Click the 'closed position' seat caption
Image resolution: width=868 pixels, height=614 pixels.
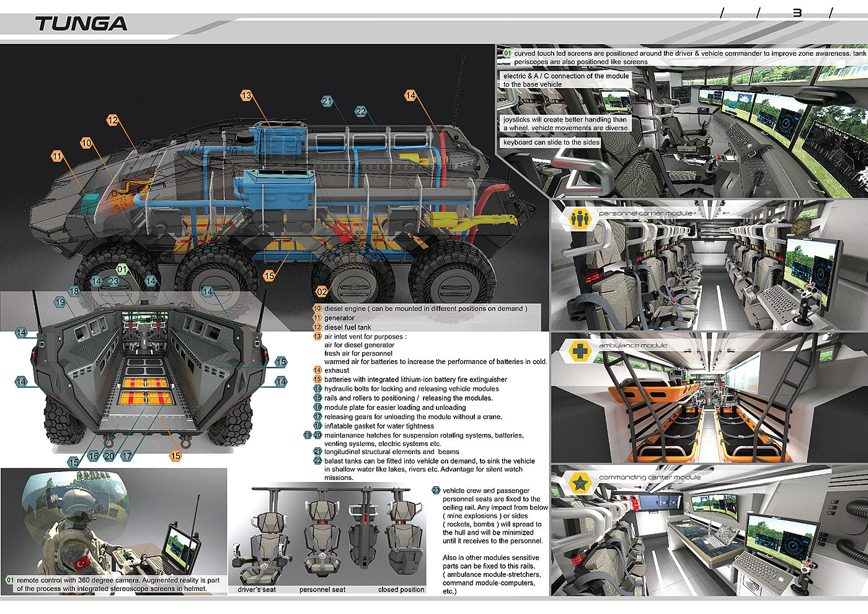coord(401,589)
